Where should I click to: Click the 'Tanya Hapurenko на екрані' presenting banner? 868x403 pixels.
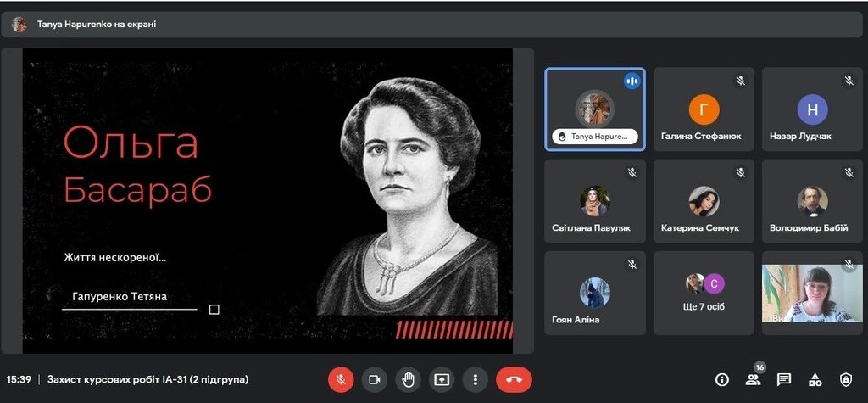click(96, 25)
